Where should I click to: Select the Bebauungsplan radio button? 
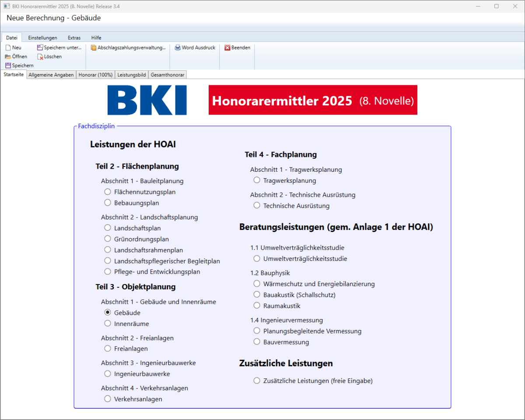point(108,203)
